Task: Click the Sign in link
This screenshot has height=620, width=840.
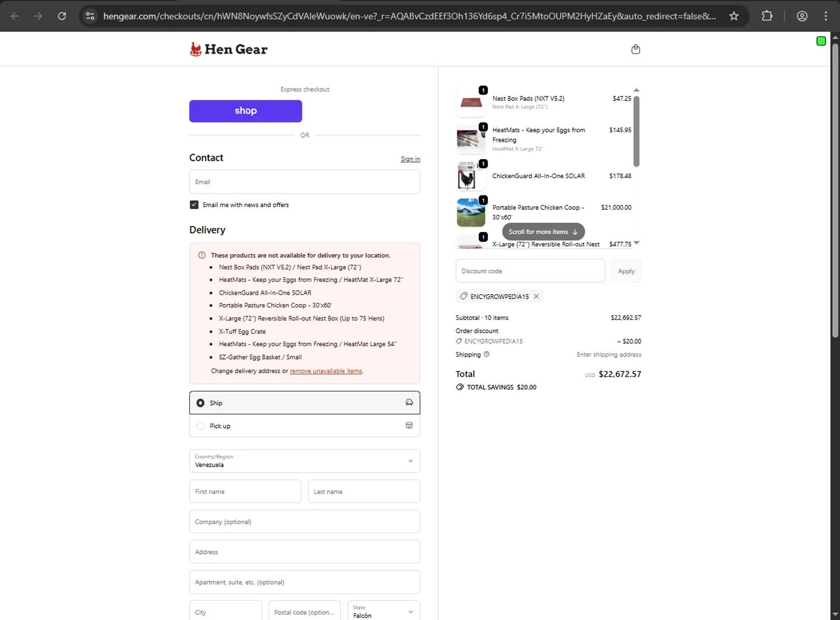Action: point(410,159)
